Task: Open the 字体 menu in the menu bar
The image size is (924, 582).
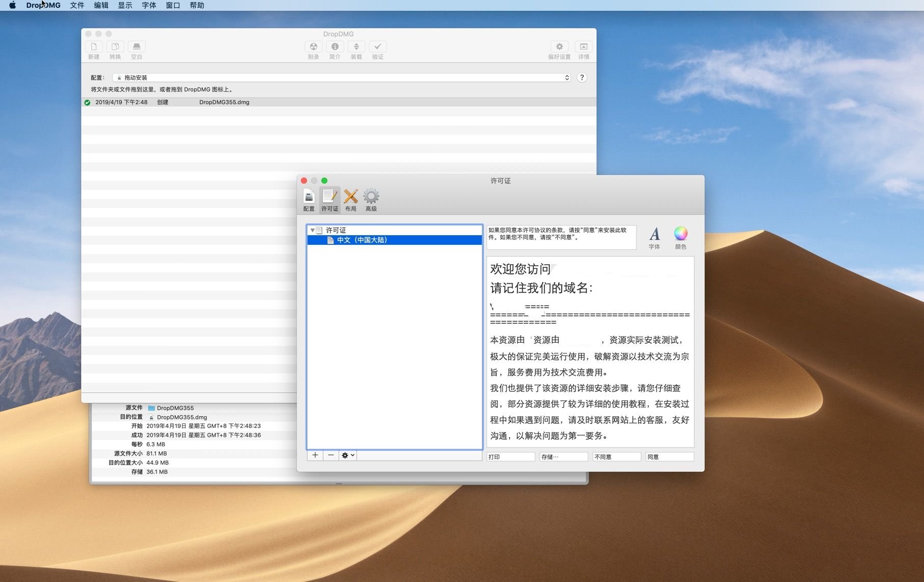Action: (149, 5)
